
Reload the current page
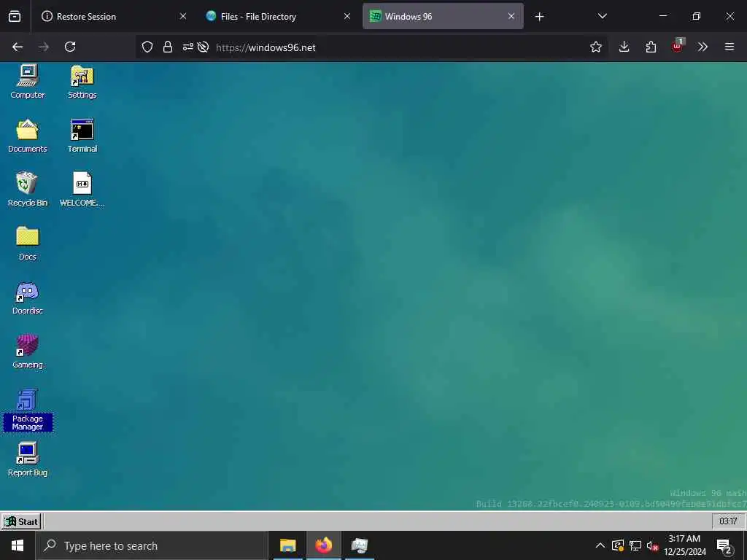coord(70,47)
